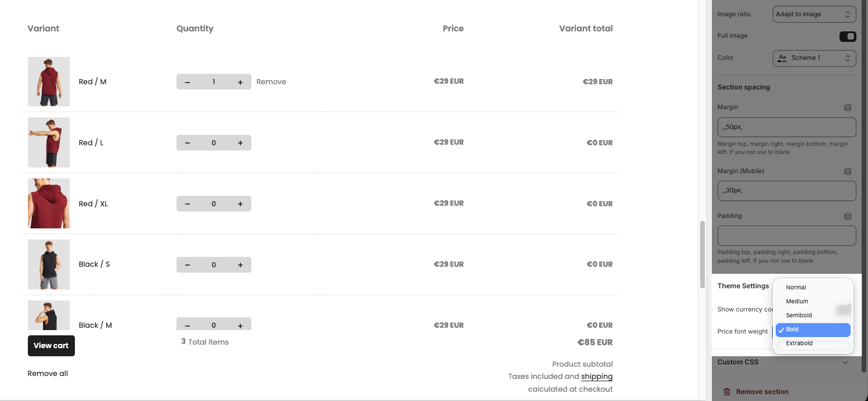Click minus icon for Black / S variant
868x401 pixels.
pyautogui.click(x=188, y=265)
